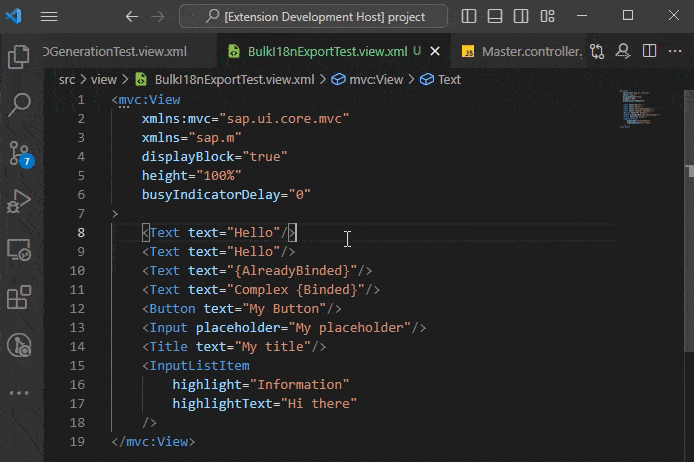The image size is (694, 462).
Task: Click the Split Editor Right icon
Action: 649,51
